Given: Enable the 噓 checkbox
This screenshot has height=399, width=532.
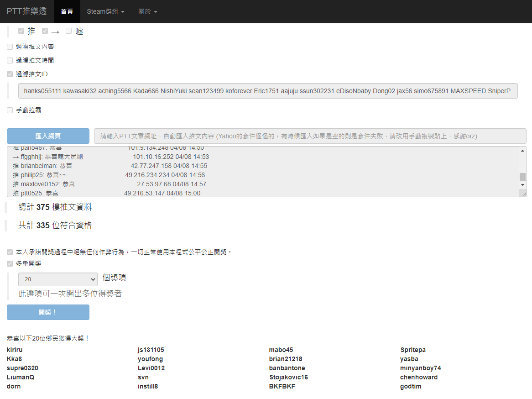Looking at the screenshot, I should (x=68, y=31).
